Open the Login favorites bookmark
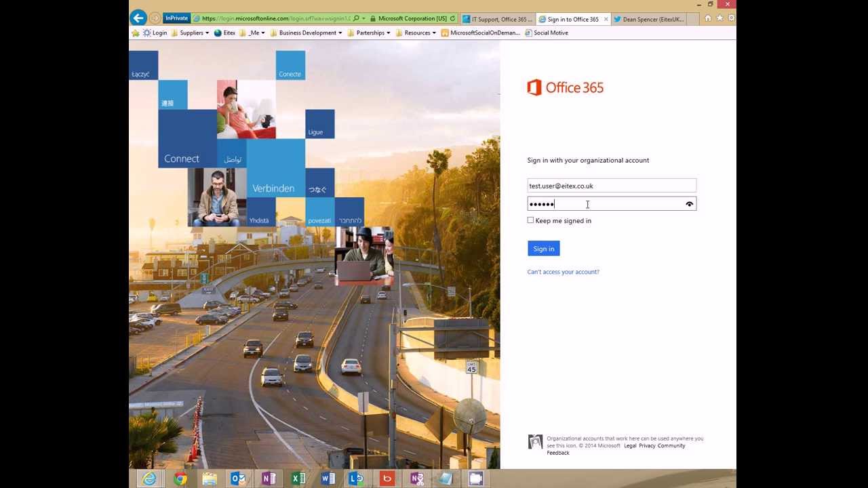This screenshot has height=488, width=868. (x=155, y=33)
